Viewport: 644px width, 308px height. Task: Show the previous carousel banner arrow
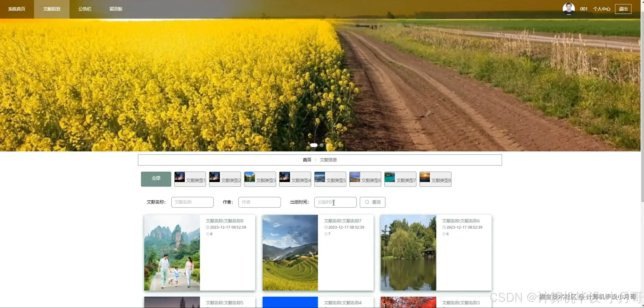pyautogui.click(x=9, y=75)
